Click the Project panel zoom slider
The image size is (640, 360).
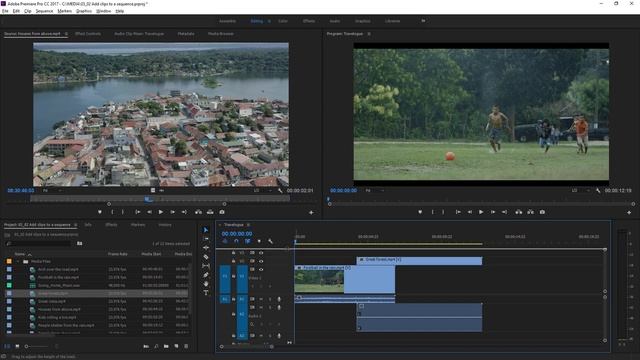(35, 346)
